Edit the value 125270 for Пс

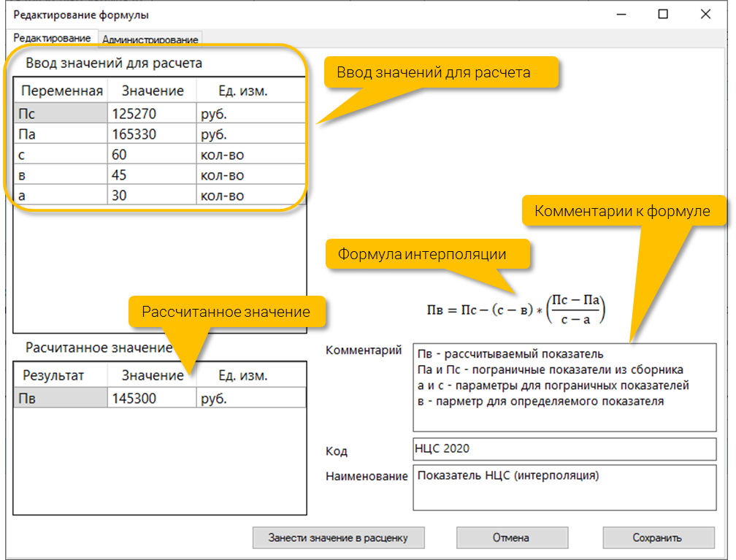(x=152, y=114)
